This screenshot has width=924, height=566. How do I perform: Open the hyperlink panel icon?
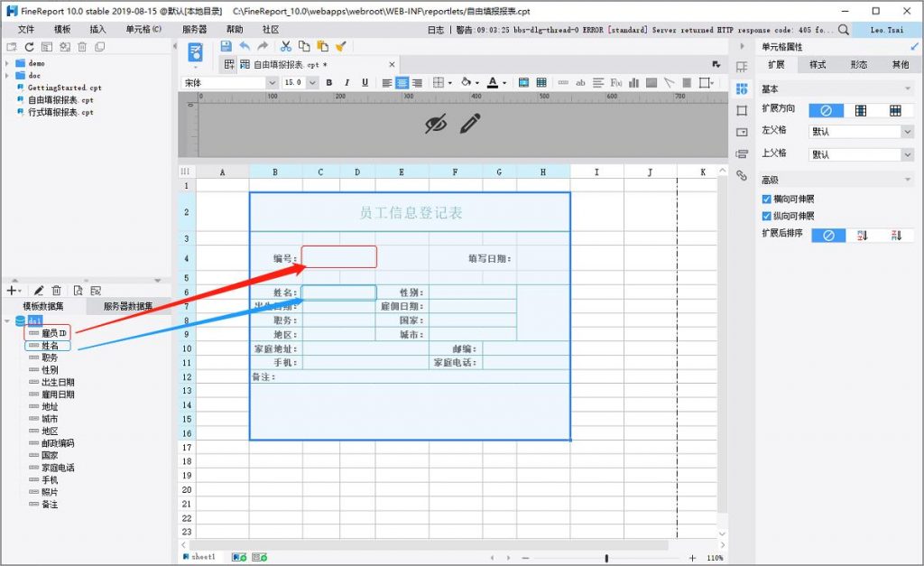(x=742, y=175)
